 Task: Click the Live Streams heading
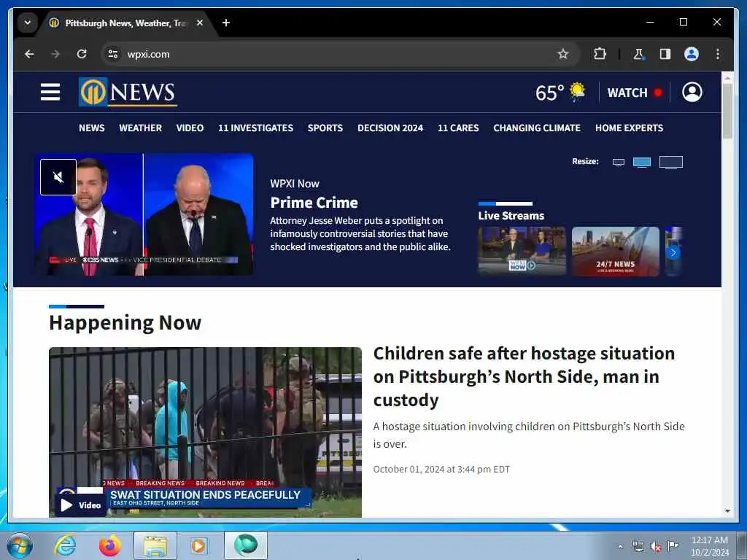(511, 216)
